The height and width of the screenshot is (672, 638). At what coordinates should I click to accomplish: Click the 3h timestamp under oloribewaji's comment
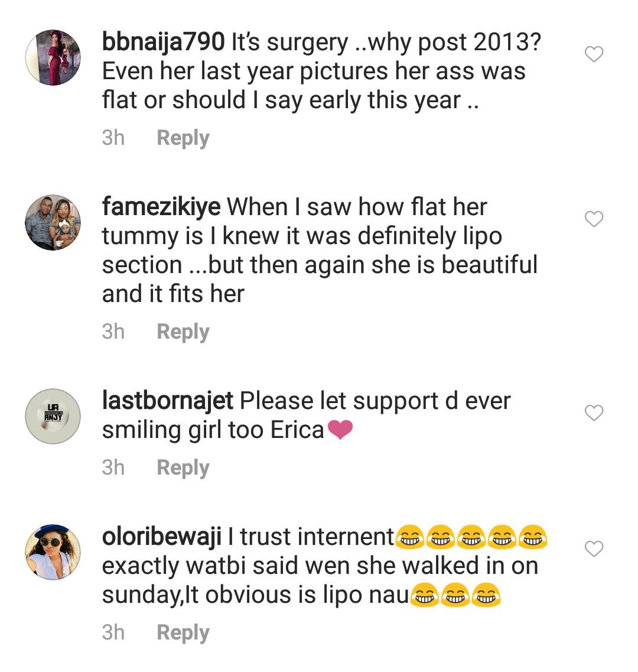coord(113,632)
